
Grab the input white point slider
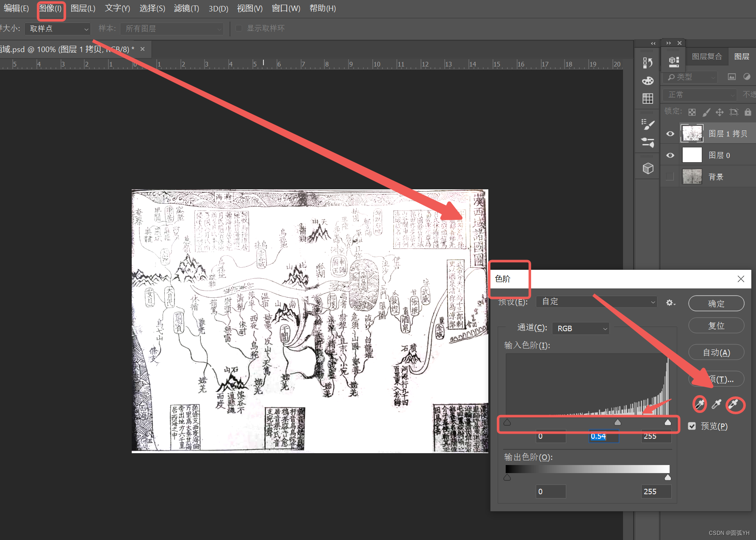click(x=668, y=422)
